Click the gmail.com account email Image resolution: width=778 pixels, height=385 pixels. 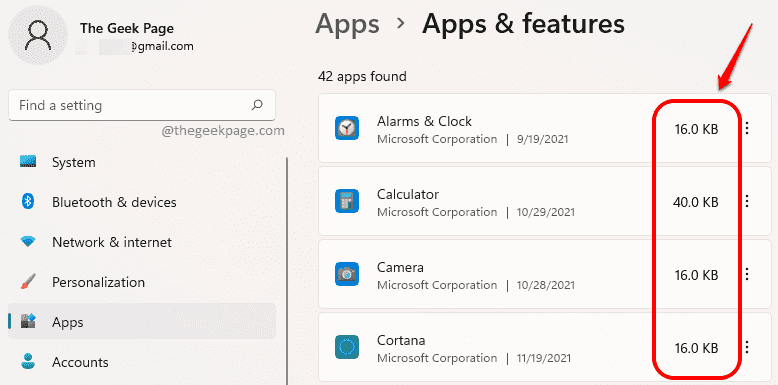pyautogui.click(x=162, y=47)
